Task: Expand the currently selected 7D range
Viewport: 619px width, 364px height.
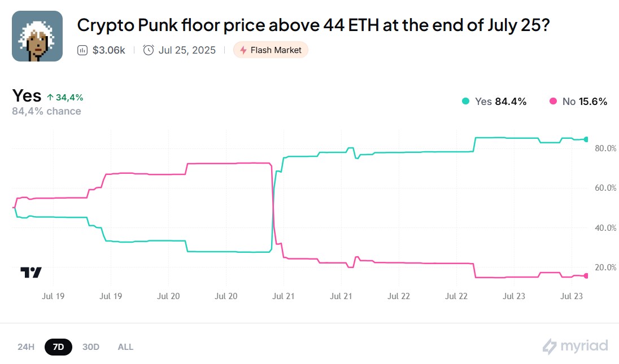Action: [x=57, y=347]
